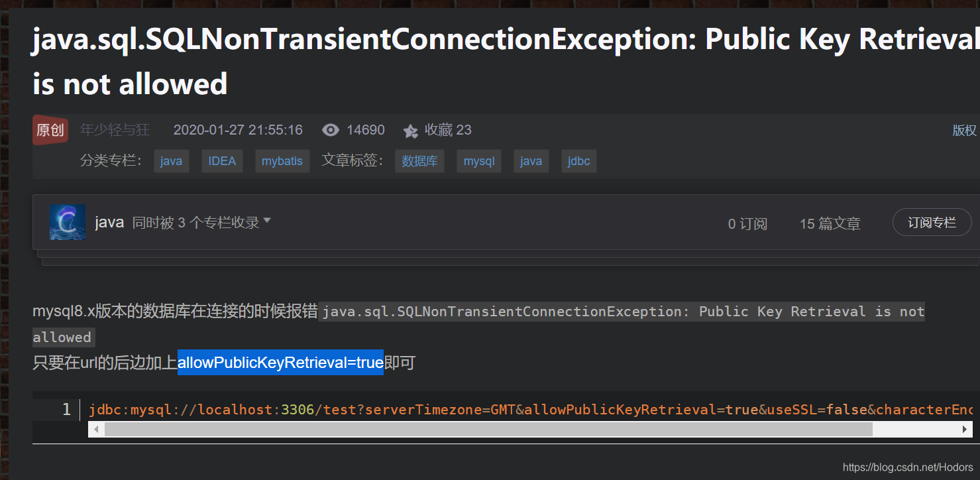Click the left arrow of the code scrollbar

pos(96,430)
